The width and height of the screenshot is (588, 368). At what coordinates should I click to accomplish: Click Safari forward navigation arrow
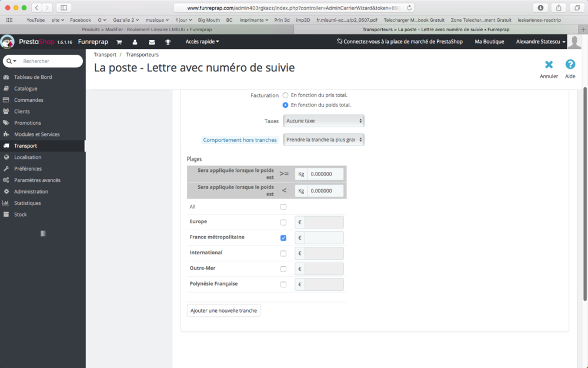(47, 8)
